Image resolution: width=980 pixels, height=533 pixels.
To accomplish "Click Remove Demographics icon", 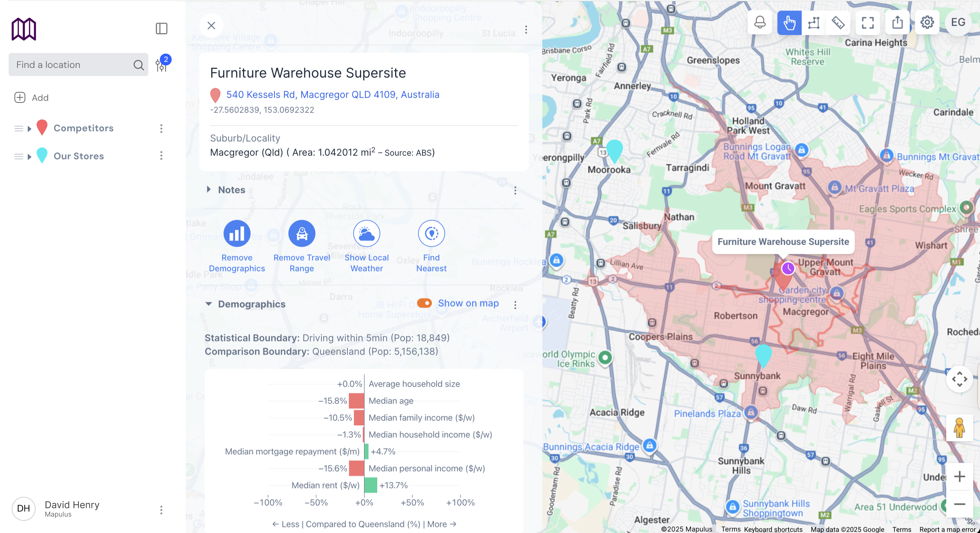I will pyautogui.click(x=237, y=234).
